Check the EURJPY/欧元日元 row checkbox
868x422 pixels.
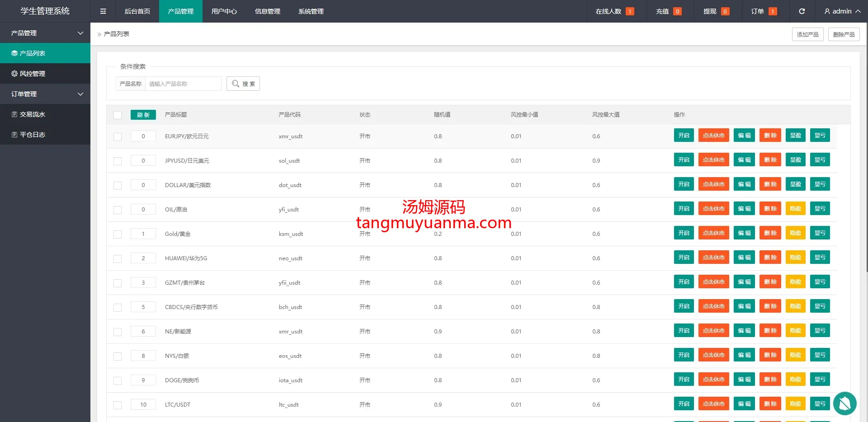coord(118,136)
